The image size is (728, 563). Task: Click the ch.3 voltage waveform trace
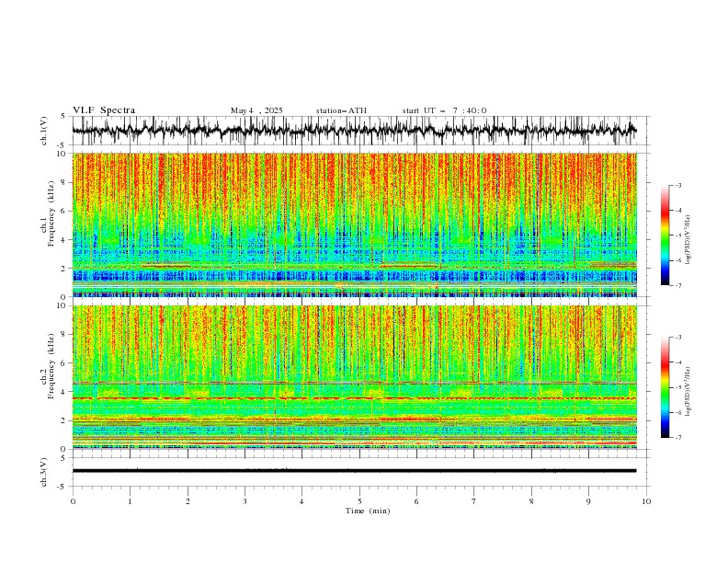coord(355,471)
